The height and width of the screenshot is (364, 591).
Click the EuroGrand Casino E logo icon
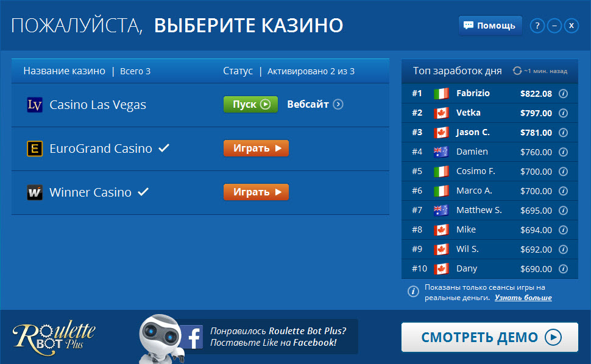pos(35,149)
